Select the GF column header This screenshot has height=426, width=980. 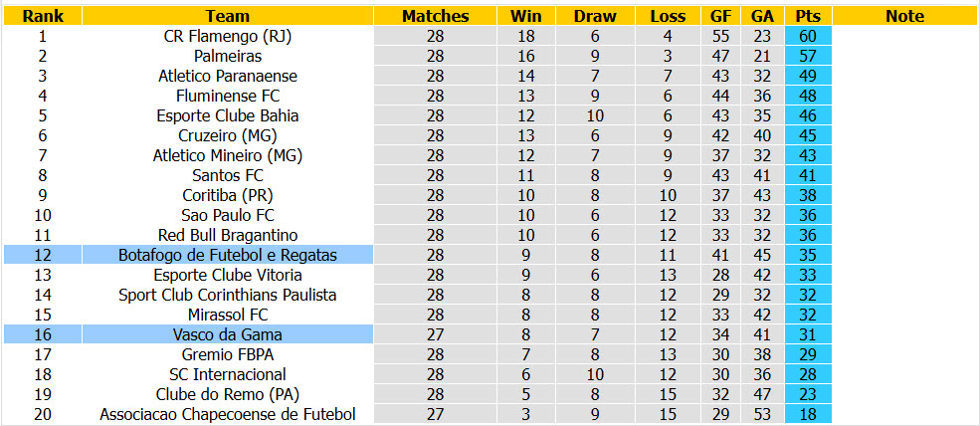point(720,16)
